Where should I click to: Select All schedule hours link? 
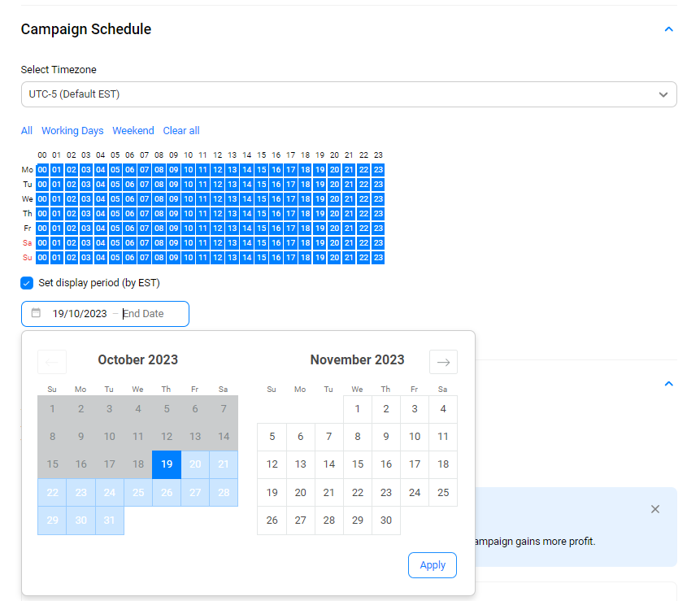(27, 131)
